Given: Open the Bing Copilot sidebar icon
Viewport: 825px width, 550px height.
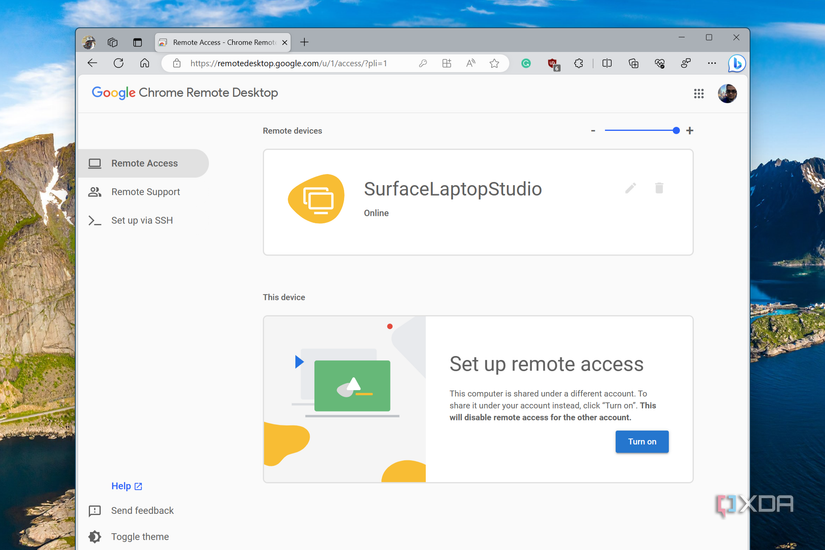Looking at the screenshot, I should pos(737,64).
